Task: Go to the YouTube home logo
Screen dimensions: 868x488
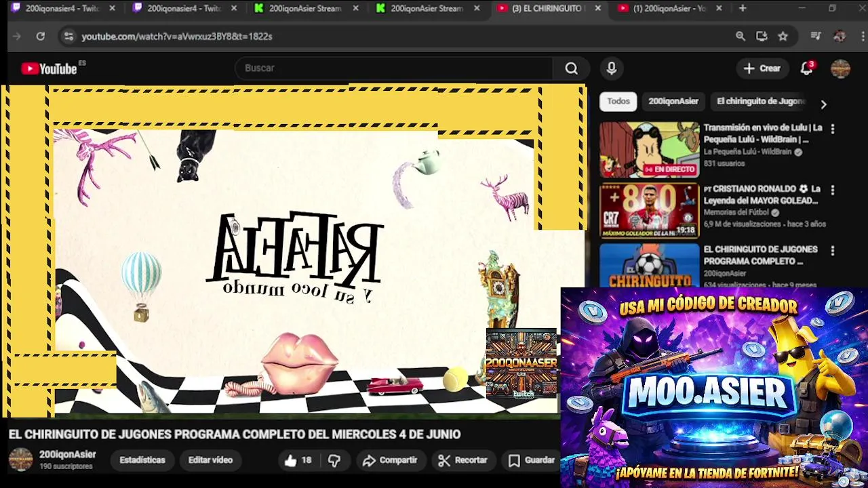Action: pyautogui.click(x=49, y=68)
